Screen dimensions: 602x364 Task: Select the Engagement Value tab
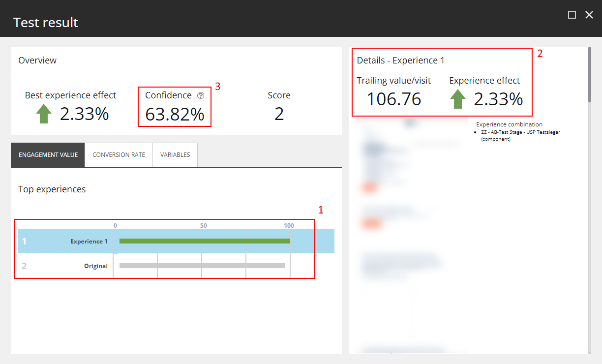47,154
